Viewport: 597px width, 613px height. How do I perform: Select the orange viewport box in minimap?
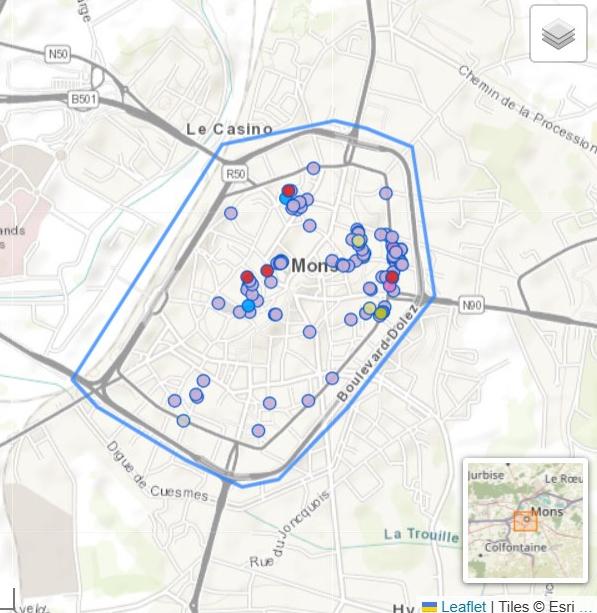pyautogui.click(x=525, y=521)
